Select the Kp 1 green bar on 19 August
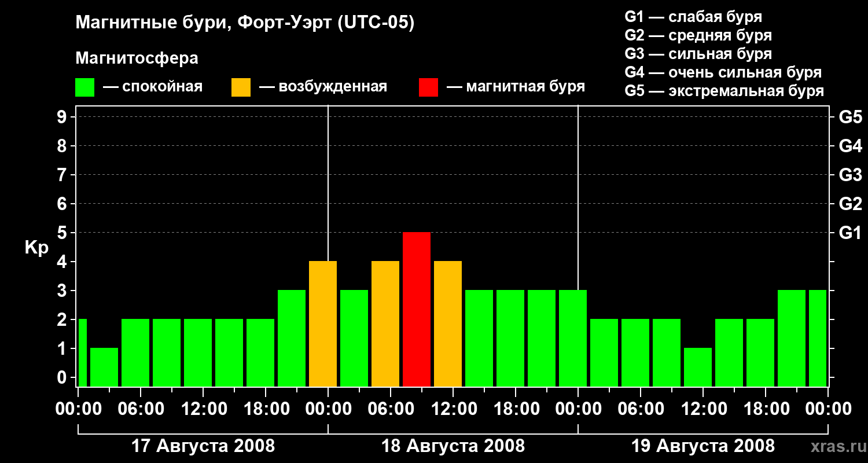868x463 pixels. point(698,367)
